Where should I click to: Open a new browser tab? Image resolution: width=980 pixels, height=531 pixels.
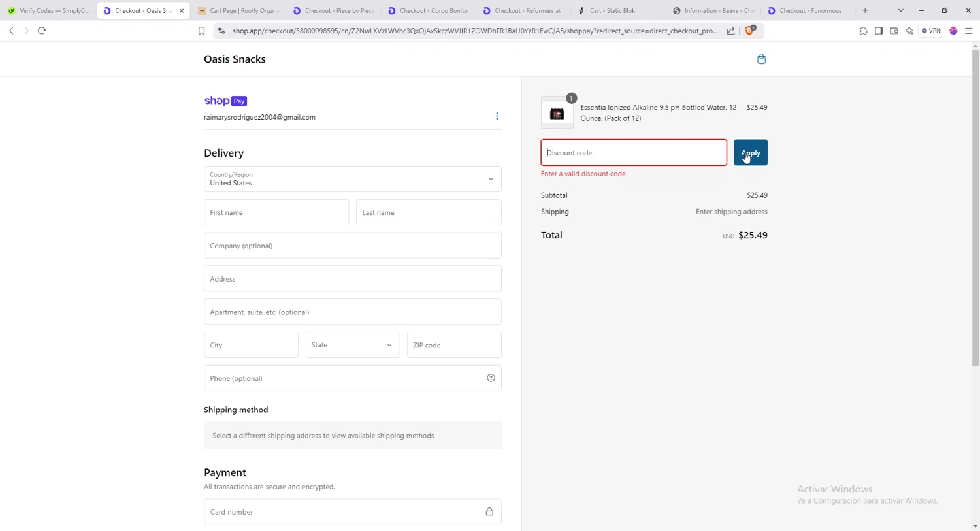point(865,10)
